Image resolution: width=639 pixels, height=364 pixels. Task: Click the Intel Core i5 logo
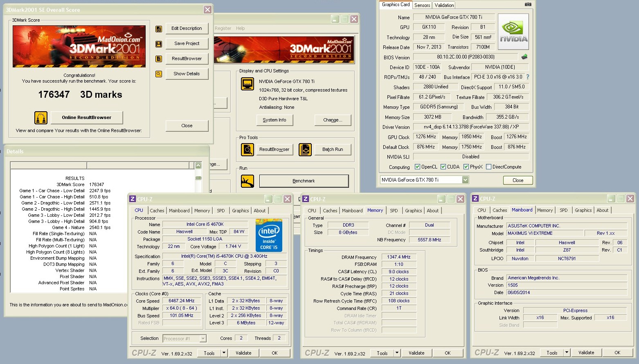(x=269, y=236)
